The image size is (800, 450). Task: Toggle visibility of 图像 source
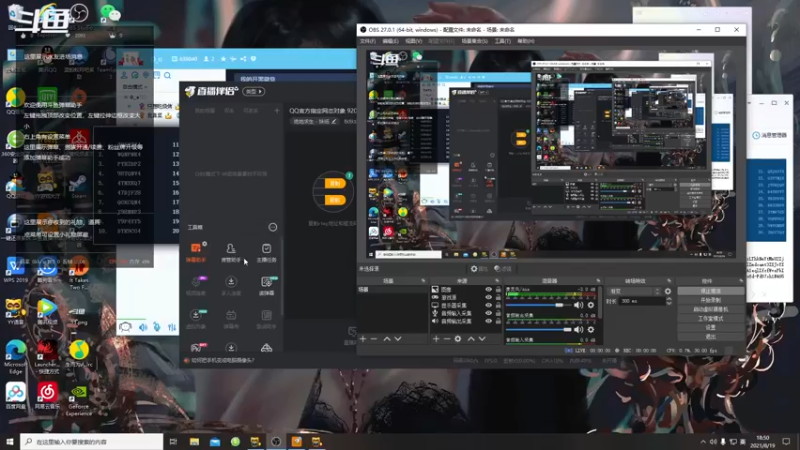[x=488, y=289]
